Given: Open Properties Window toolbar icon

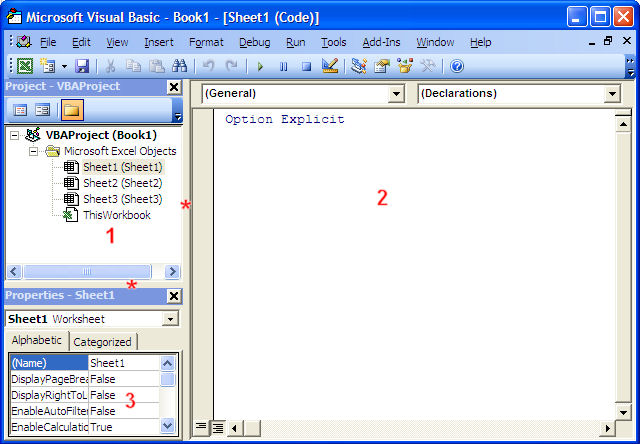Looking at the screenshot, I should click(x=382, y=66).
